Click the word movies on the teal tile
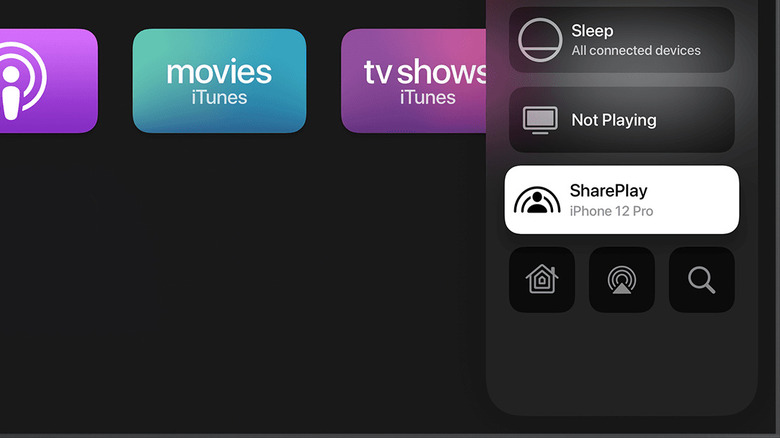The height and width of the screenshot is (438, 780). (219, 73)
